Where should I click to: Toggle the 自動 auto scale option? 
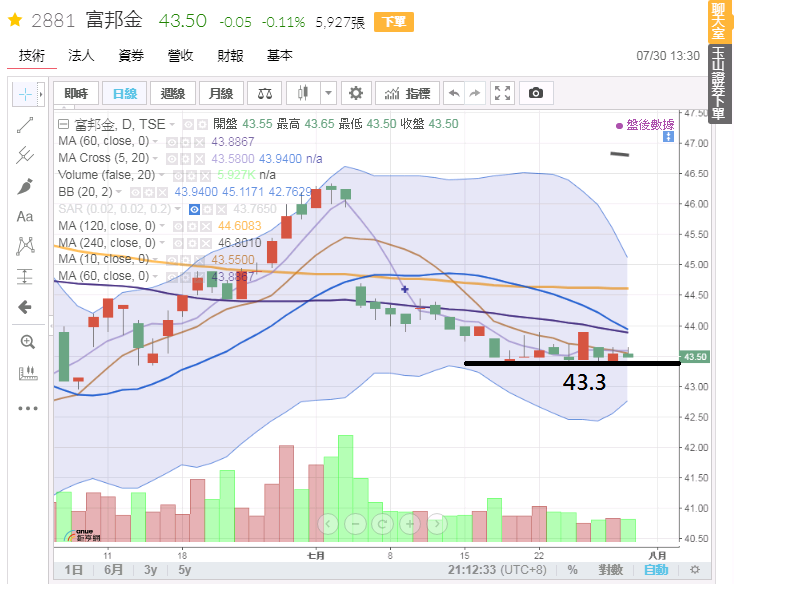[x=656, y=570]
